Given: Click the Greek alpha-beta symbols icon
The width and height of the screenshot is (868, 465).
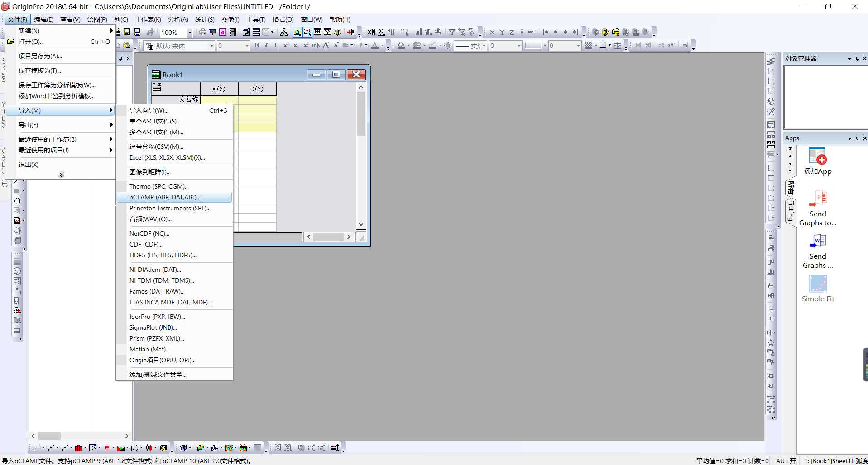Looking at the screenshot, I should [x=316, y=45].
